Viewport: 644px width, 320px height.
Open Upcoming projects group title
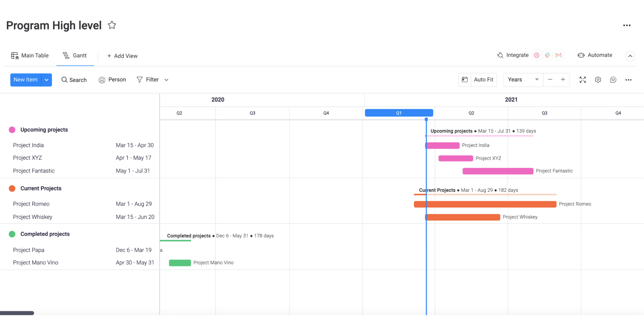44,130
